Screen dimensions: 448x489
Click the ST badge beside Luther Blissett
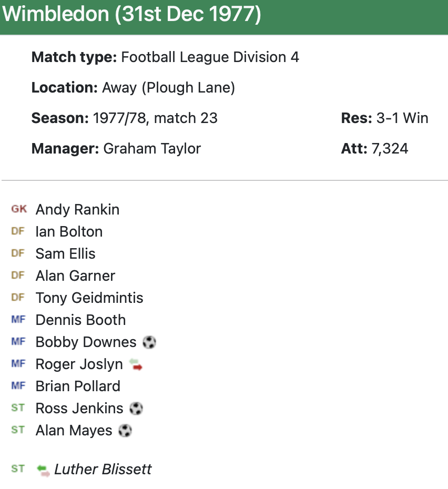[x=18, y=469]
